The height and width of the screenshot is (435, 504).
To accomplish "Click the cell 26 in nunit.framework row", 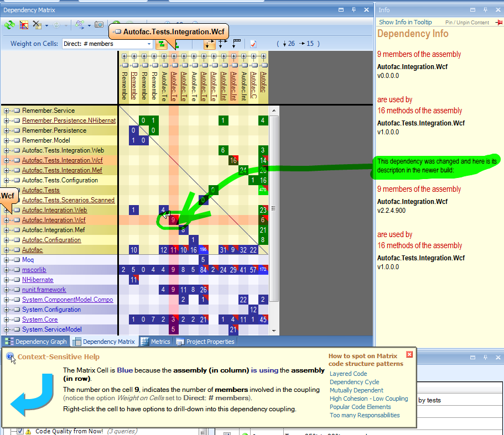I will point(203,290).
